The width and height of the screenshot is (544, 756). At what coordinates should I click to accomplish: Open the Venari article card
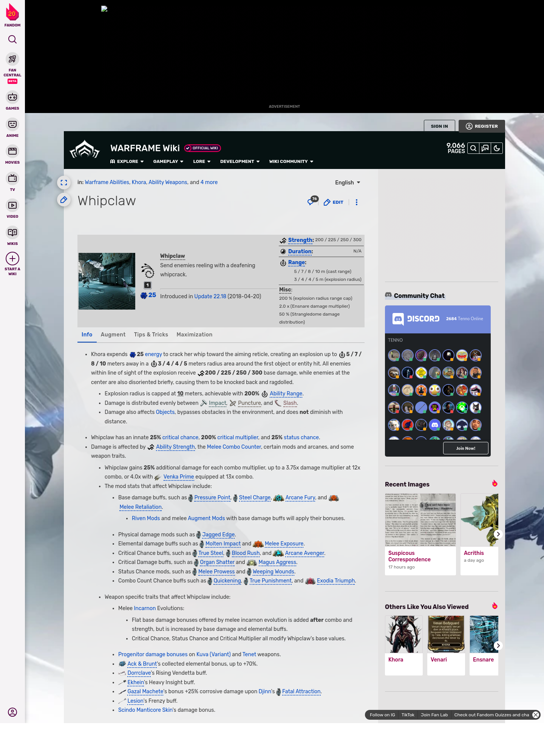pos(446,645)
